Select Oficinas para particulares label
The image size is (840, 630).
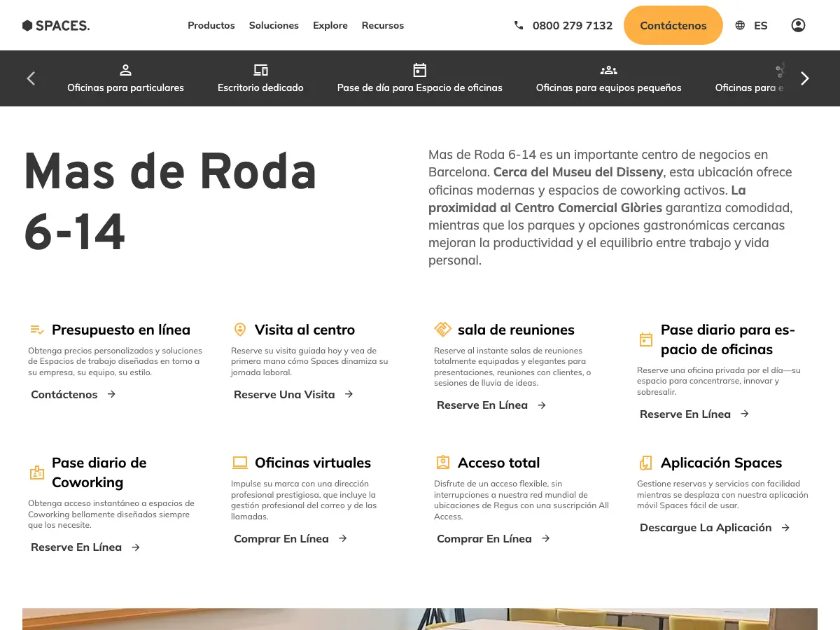(x=126, y=87)
